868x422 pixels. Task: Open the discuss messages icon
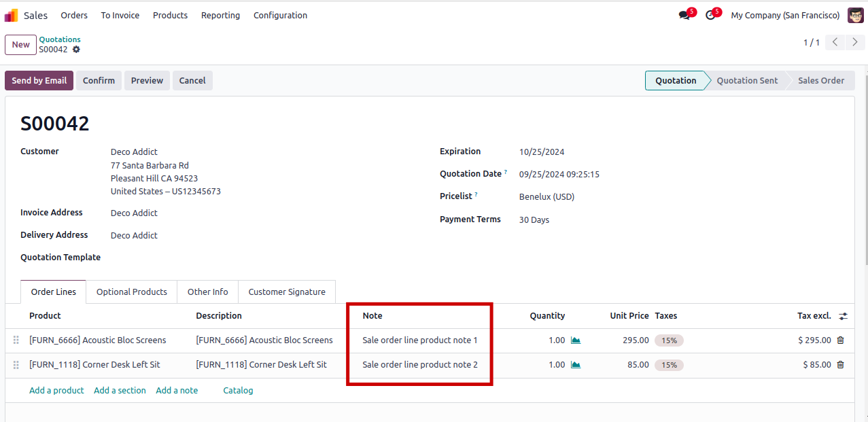(684, 15)
